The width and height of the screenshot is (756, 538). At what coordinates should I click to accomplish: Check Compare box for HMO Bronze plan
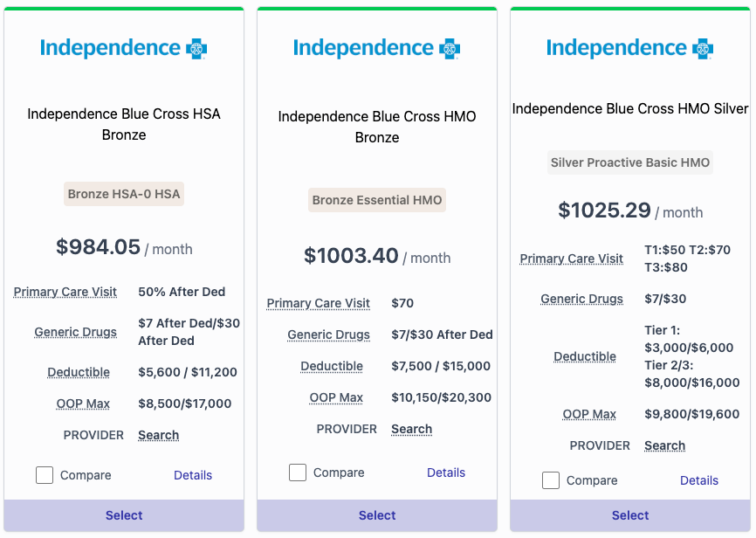tap(298, 472)
